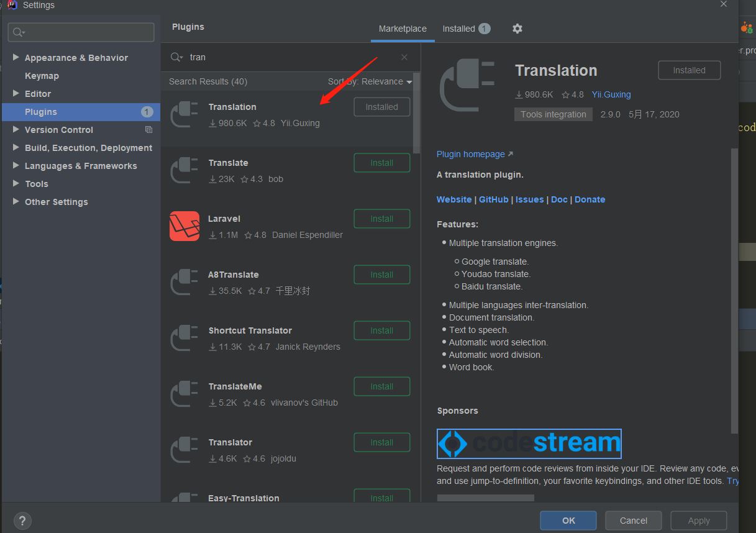Select Plugins in the settings tree
The height and width of the screenshot is (533, 756).
(x=81, y=112)
